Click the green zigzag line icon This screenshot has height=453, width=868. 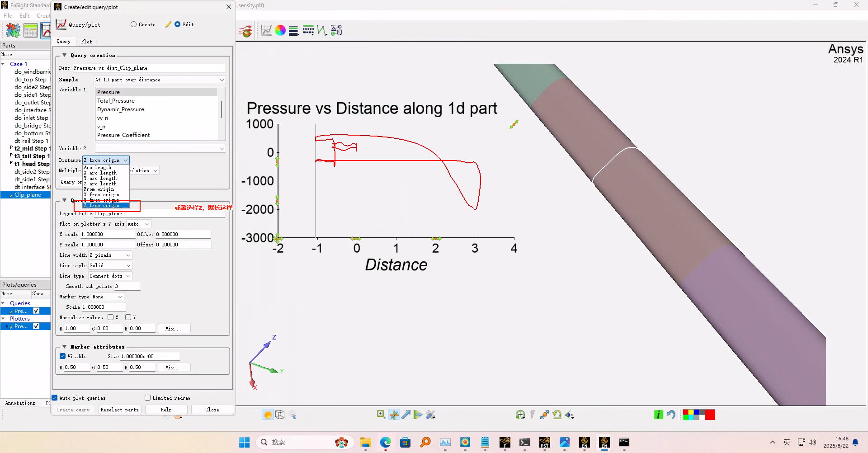322,30
